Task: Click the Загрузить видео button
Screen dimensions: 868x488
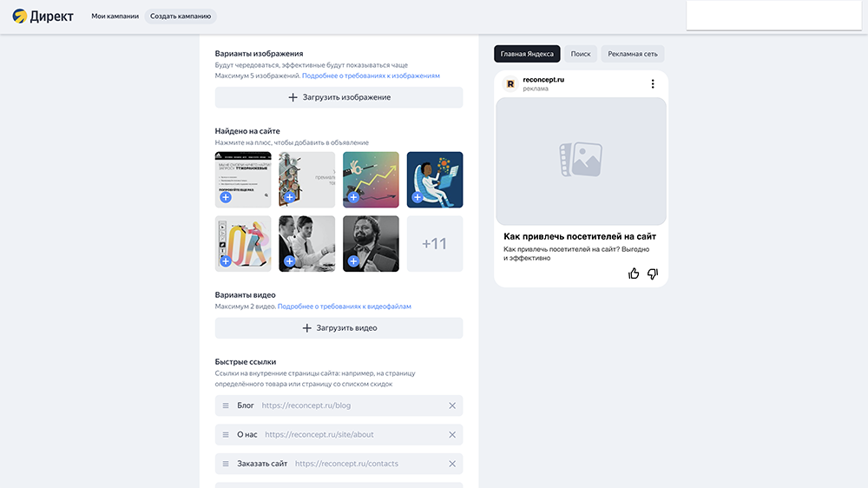Action: 339,328
